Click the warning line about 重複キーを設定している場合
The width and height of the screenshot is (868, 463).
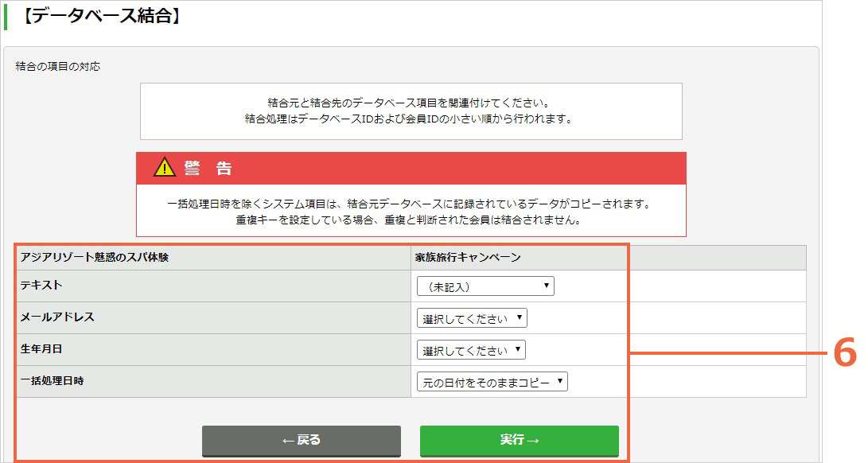pyautogui.click(x=411, y=220)
